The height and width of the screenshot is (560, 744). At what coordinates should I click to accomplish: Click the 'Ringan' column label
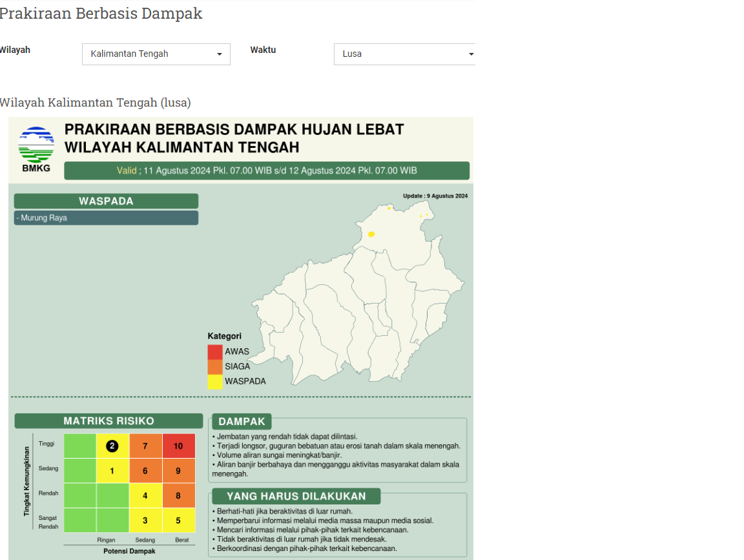click(x=107, y=540)
